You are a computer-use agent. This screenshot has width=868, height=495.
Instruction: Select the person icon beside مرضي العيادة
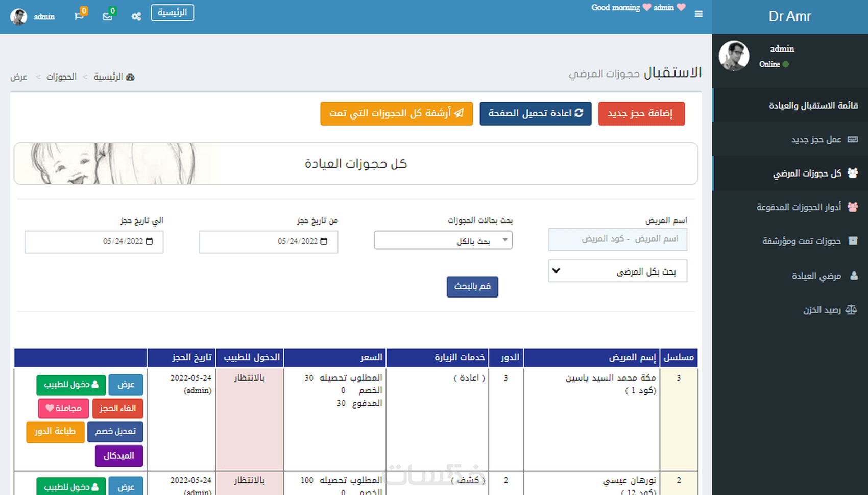pos(854,276)
